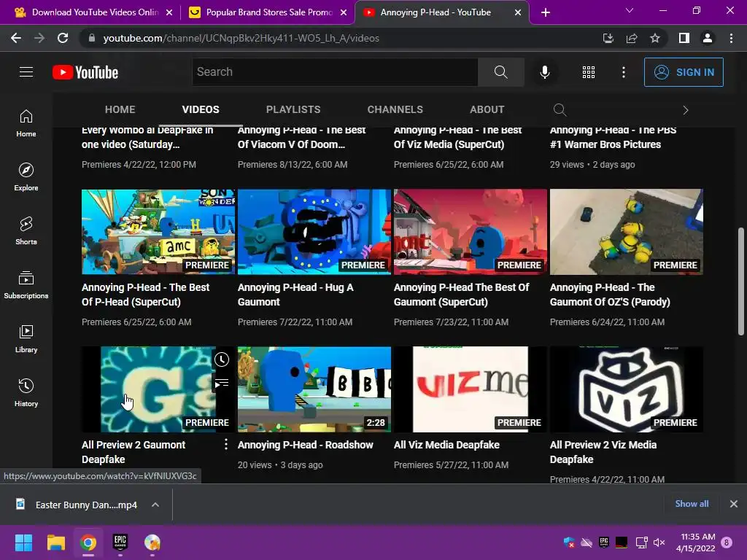Open the ABOUT tab
This screenshot has width=747, height=560.
click(487, 109)
